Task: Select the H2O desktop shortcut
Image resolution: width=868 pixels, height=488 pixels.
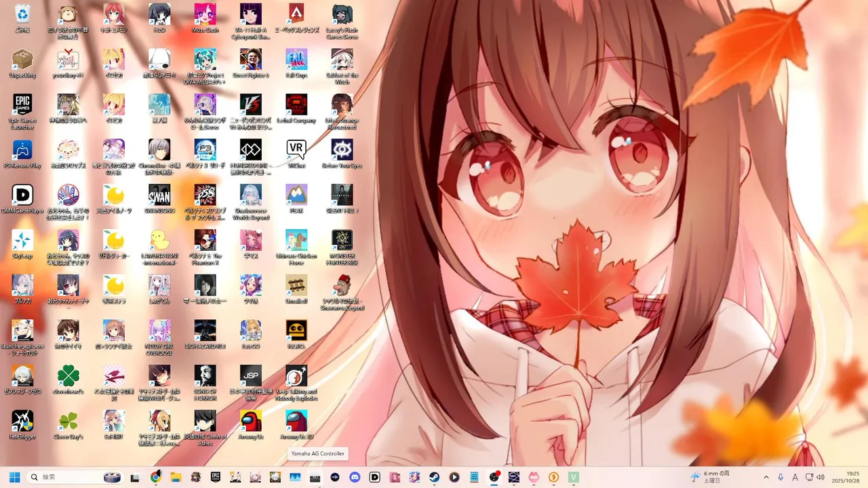Action: pyautogui.click(x=159, y=14)
